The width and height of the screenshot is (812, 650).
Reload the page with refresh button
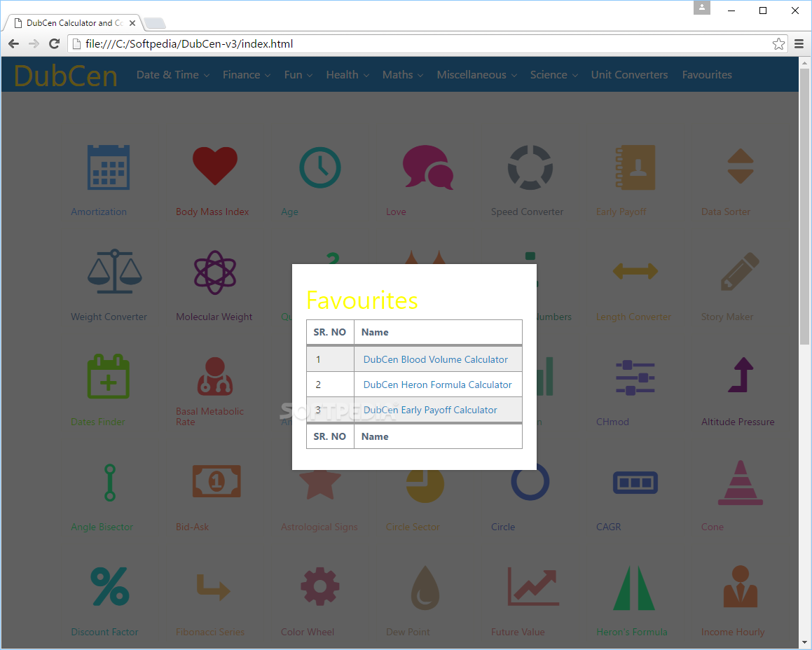[x=54, y=44]
